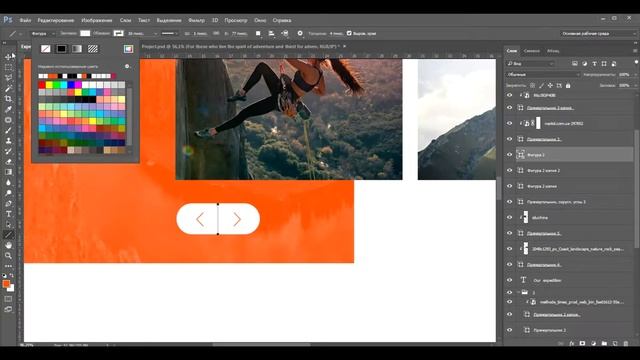640x360 pixels.
Task: Switch to the Слои panel tab
Action: coord(512,51)
